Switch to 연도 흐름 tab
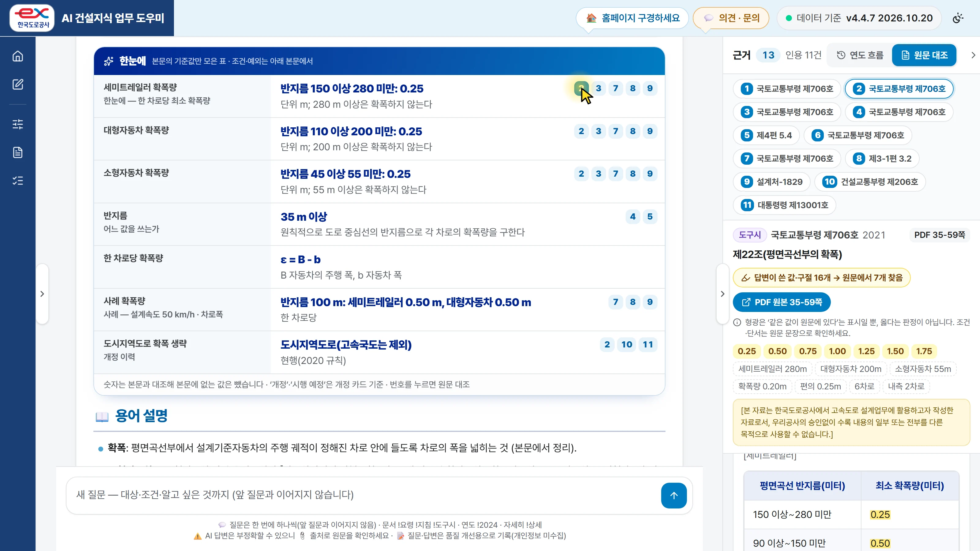Screen dimensions: 980x551 [860, 55]
